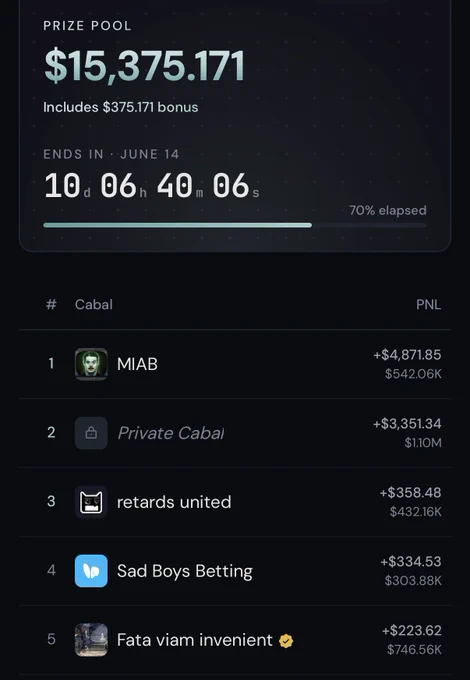Click the +$4,871.85 PNL value
470x680 pixels.
pos(407,355)
